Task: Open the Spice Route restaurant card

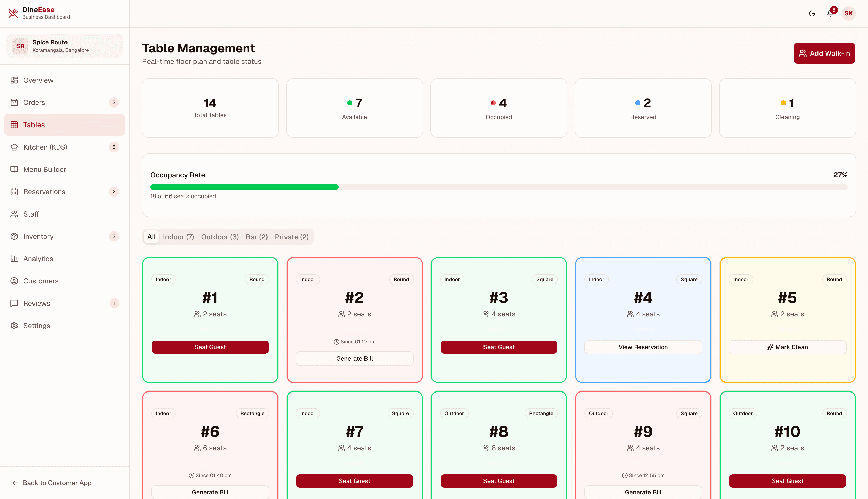Action: [x=64, y=46]
